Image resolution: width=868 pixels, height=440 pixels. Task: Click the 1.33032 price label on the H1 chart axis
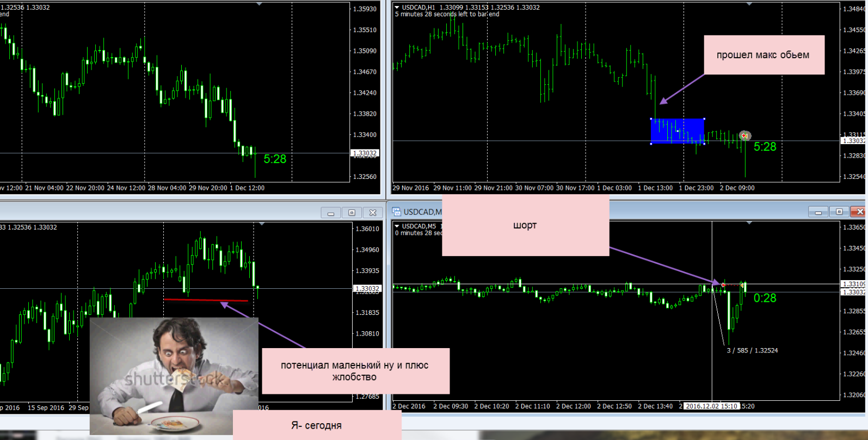[853, 141]
